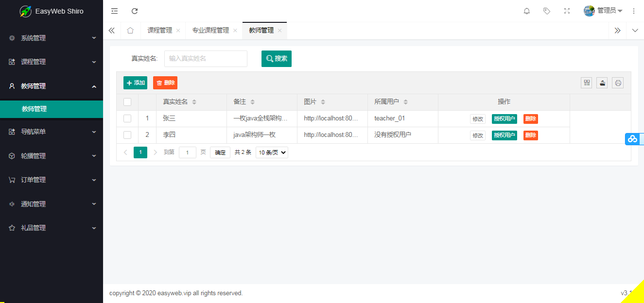The height and width of the screenshot is (303, 644).
Task: Click the 真实姓名 search input field
Action: (x=206, y=59)
